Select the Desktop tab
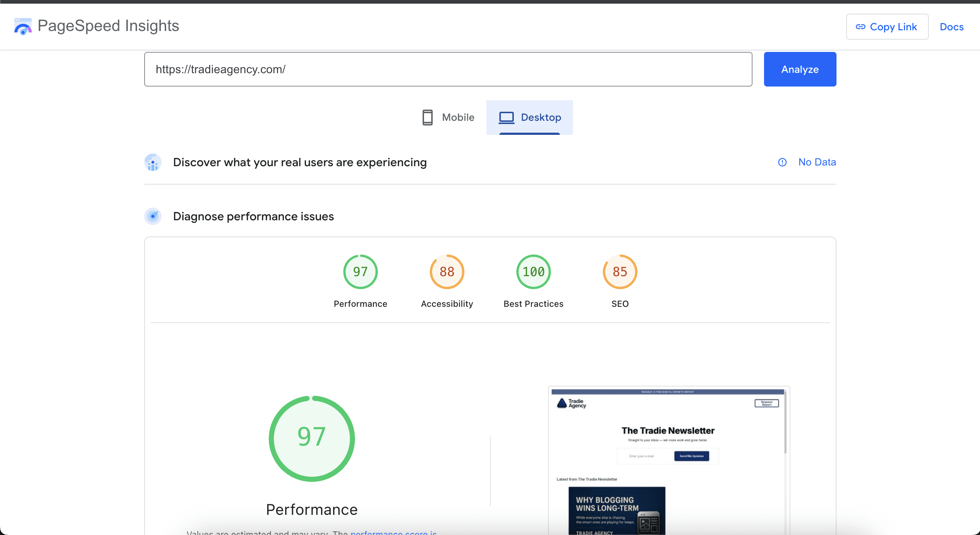 click(530, 117)
